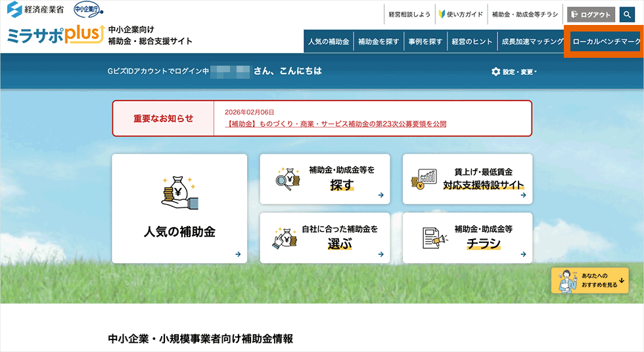
Task: Select 補助金を探す in navigation bar
Action: pos(379,42)
